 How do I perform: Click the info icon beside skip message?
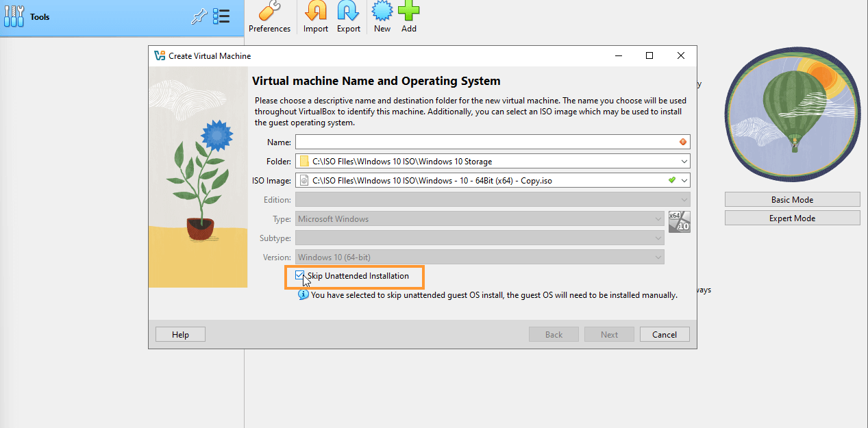[303, 295]
